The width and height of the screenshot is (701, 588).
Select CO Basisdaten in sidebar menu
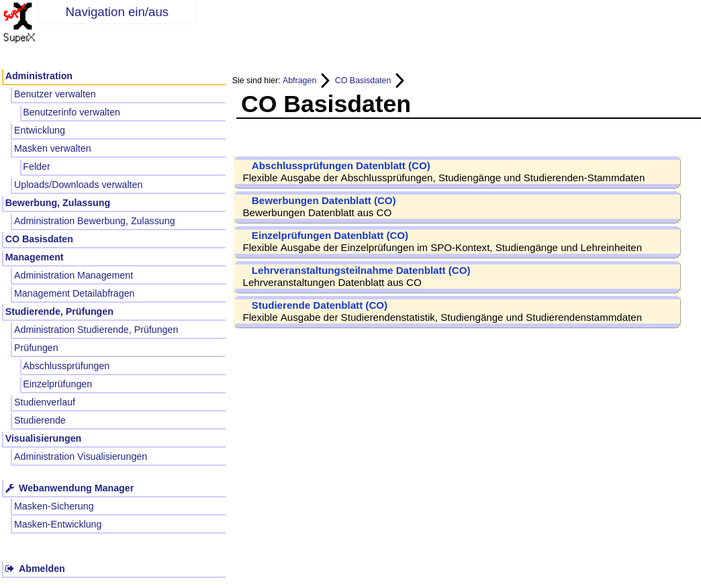pyautogui.click(x=39, y=239)
